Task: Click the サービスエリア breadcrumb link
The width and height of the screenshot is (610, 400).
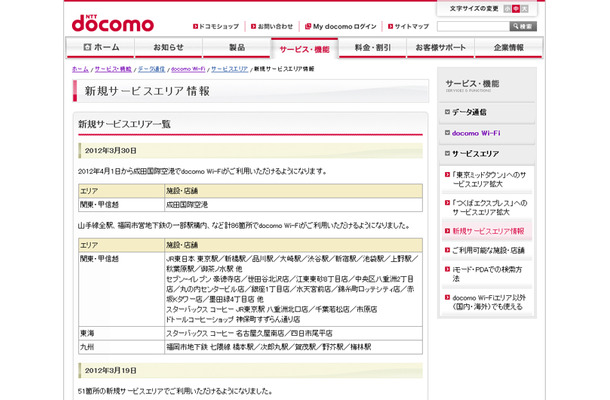Action: 230,69
